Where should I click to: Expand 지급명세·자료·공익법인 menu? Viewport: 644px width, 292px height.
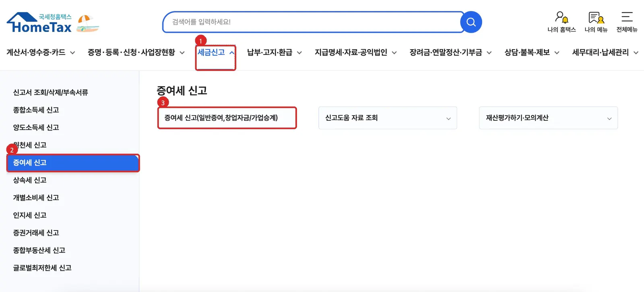click(x=355, y=52)
